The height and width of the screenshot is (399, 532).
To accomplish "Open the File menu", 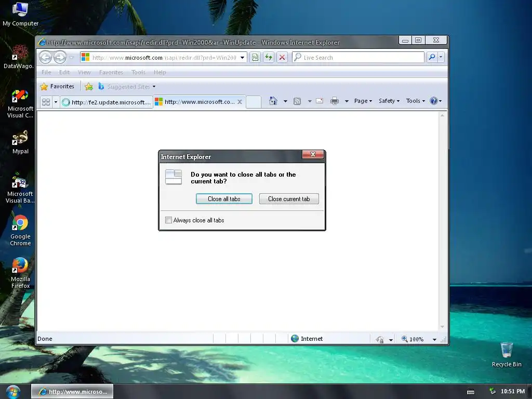I will tap(46, 72).
